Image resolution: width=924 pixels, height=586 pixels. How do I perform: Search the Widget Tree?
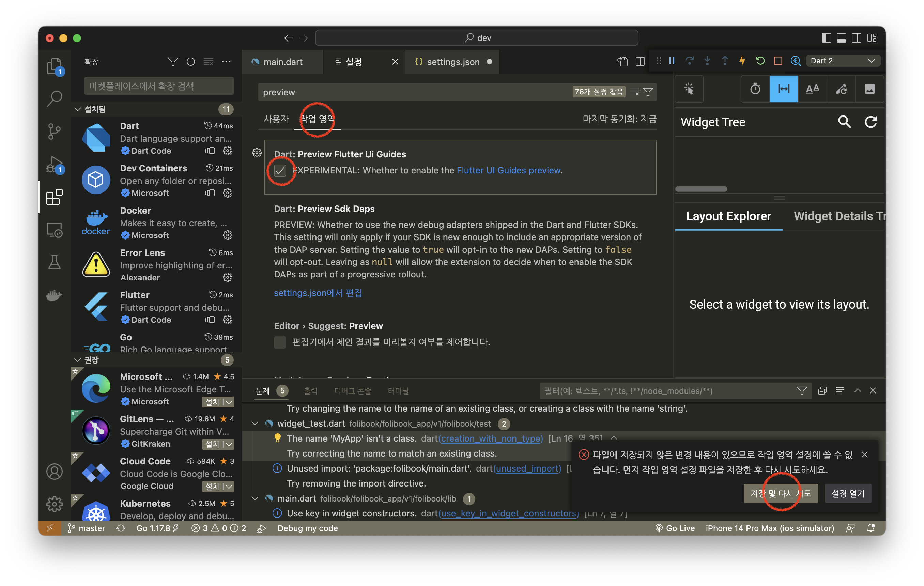click(x=844, y=122)
